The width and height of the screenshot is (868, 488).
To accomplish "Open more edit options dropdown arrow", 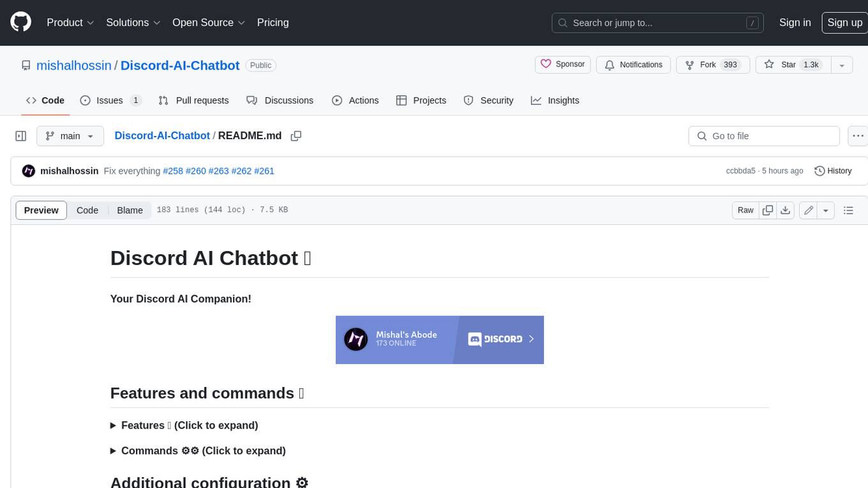I will point(826,210).
